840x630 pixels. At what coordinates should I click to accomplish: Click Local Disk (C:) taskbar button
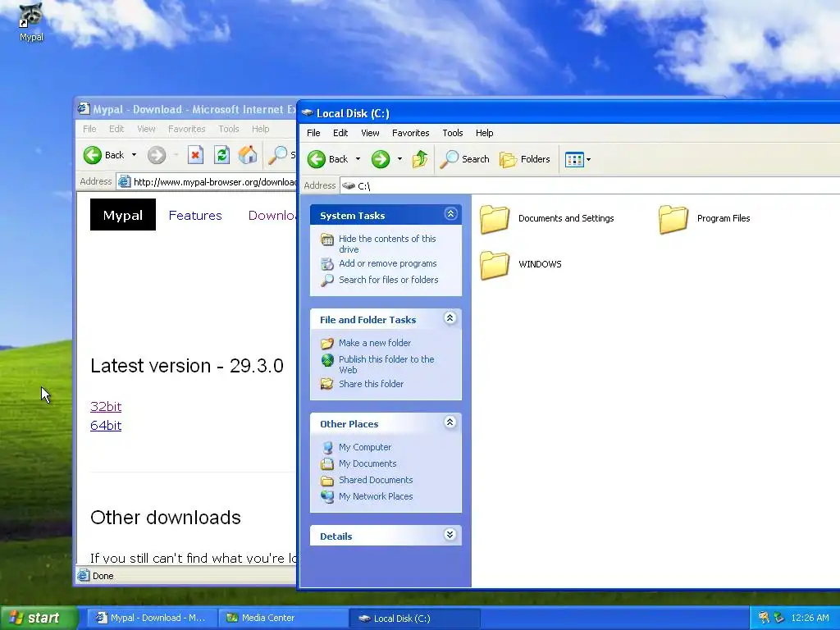click(x=414, y=618)
